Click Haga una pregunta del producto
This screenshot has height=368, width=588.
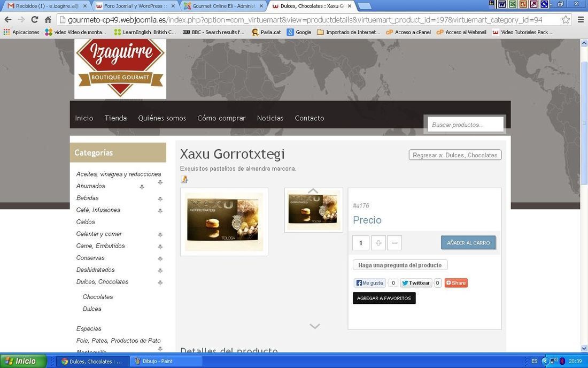point(400,265)
